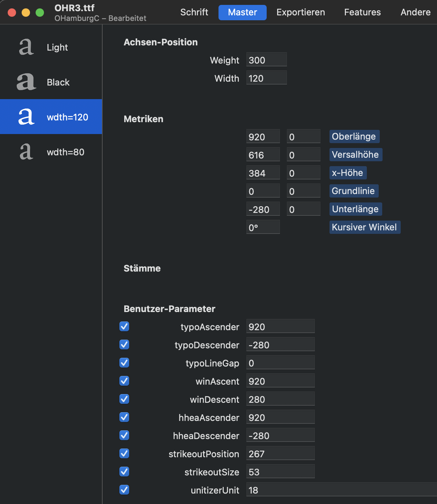Uncheck the typoAscender parameter checkbox
The height and width of the screenshot is (504, 437).
click(x=124, y=326)
